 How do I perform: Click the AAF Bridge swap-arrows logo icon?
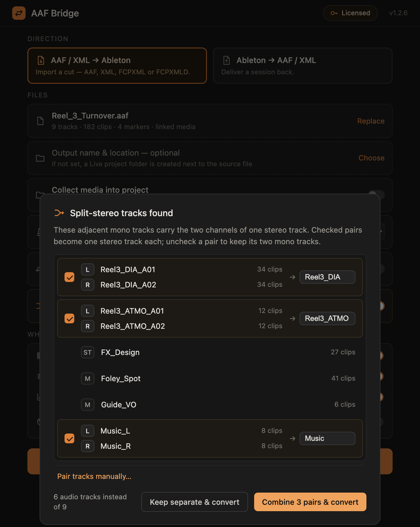19,13
